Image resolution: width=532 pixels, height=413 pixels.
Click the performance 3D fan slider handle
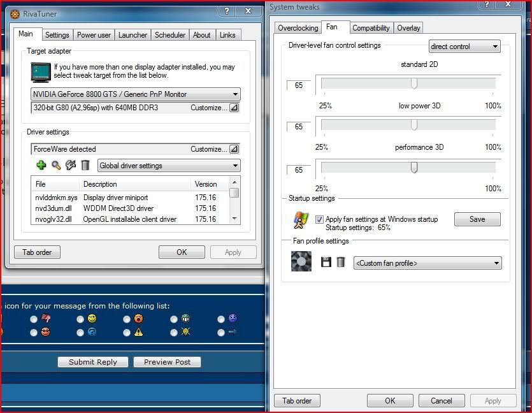414,168
